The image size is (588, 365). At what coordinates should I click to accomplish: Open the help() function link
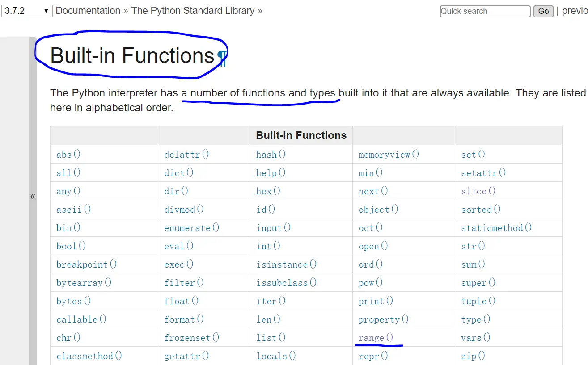click(271, 173)
